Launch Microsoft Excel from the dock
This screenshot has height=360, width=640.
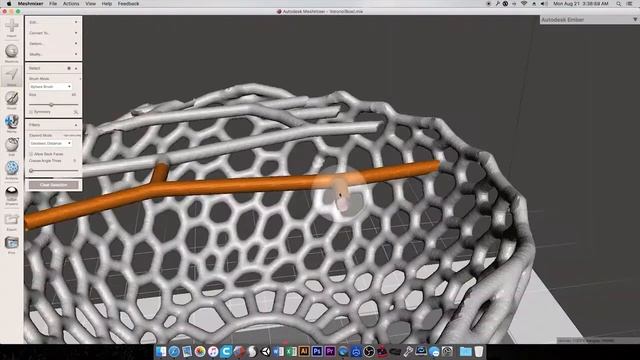(x=291, y=351)
